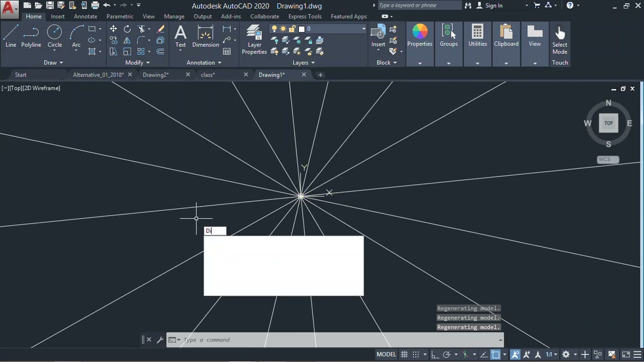This screenshot has height=362, width=644.
Task: Toggle 2D object snap in status bar
Action: click(496, 354)
